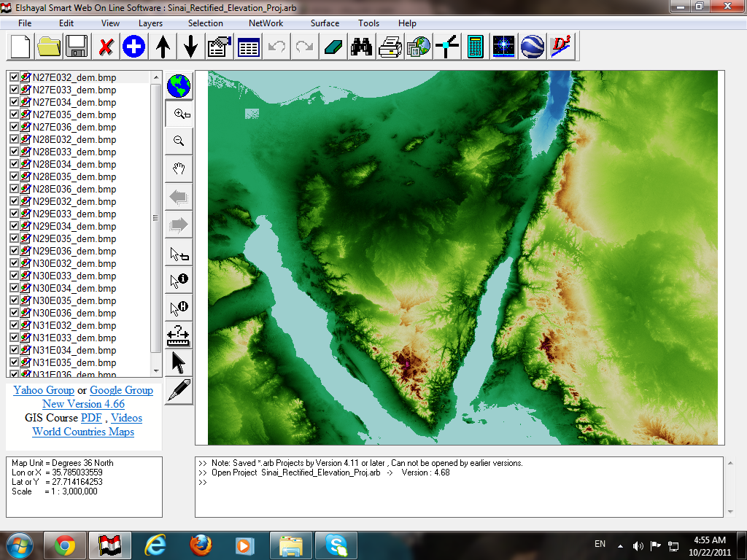Open find with binoculars icon

pyautogui.click(x=362, y=47)
